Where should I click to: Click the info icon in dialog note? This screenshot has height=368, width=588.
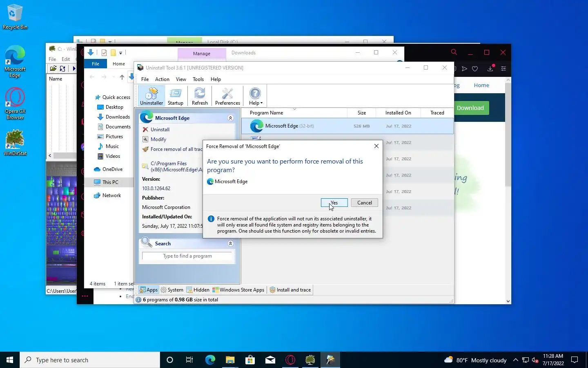pos(211,219)
